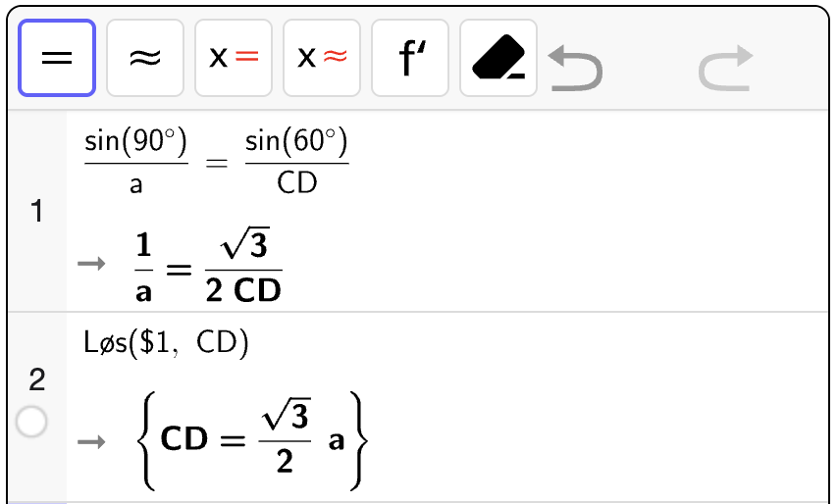Toggle visibility circle of row 2

pos(31,422)
